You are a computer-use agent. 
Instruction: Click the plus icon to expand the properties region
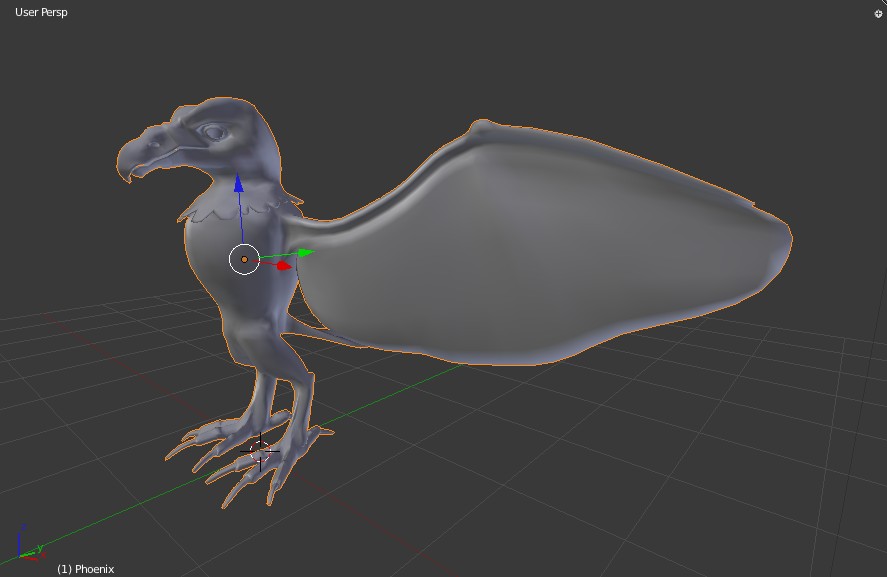878,14
